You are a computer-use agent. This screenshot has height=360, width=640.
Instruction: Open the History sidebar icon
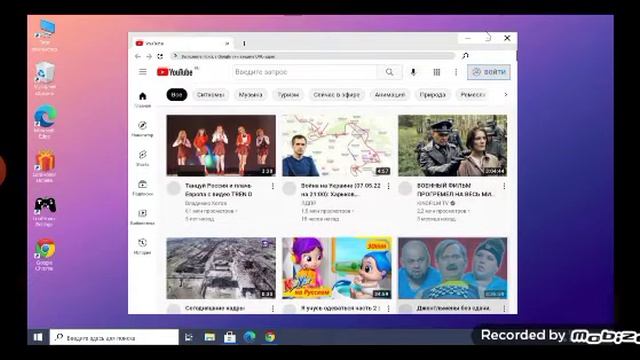coord(142,246)
